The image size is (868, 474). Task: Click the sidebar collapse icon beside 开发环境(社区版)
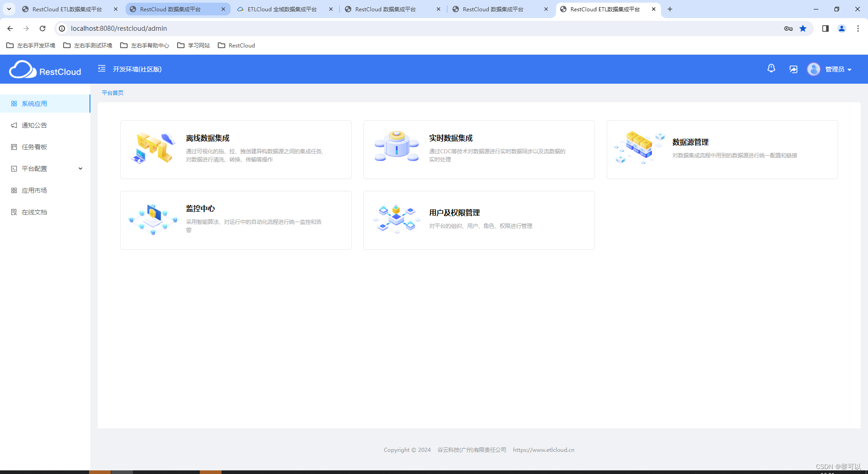(101, 69)
